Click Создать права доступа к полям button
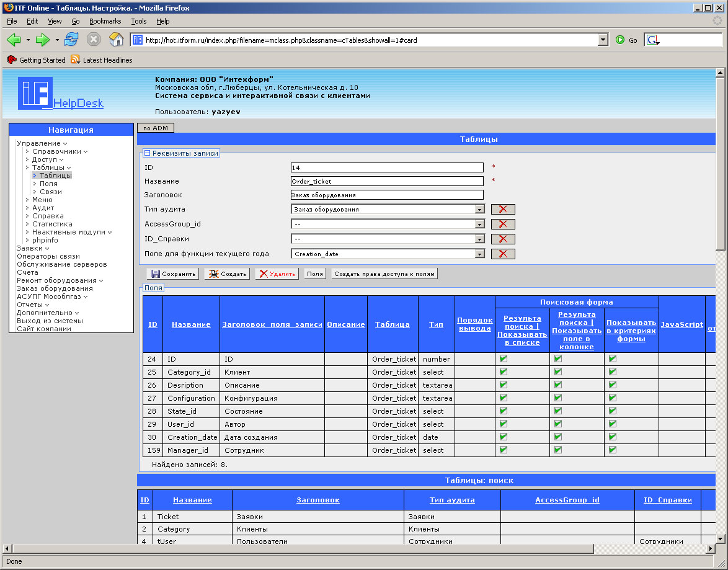 [x=384, y=274]
